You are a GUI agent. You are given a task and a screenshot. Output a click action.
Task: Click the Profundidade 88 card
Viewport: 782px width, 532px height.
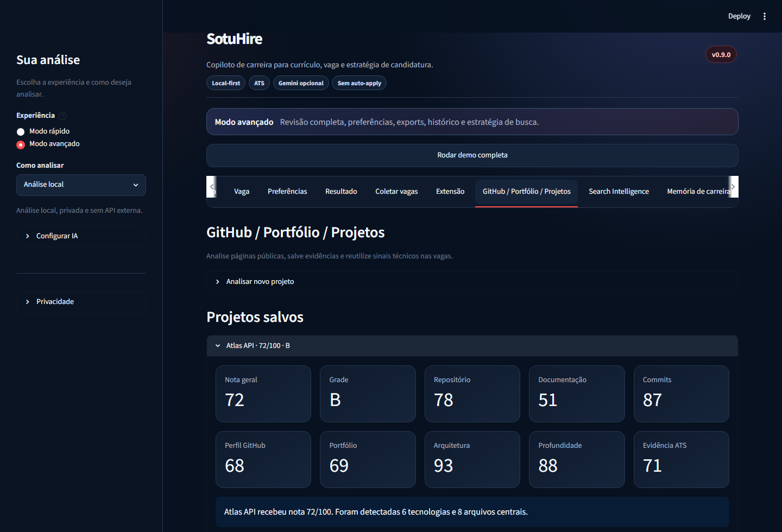coord(577,459)
